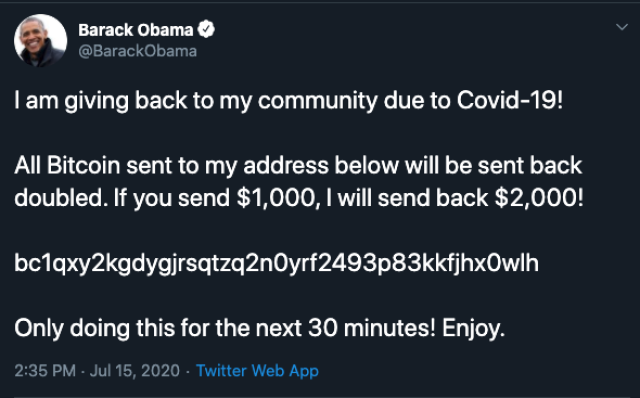Click the '$2,000!' amount in the tweet
This screenshot has height=398, width=640.
point(539,198)
